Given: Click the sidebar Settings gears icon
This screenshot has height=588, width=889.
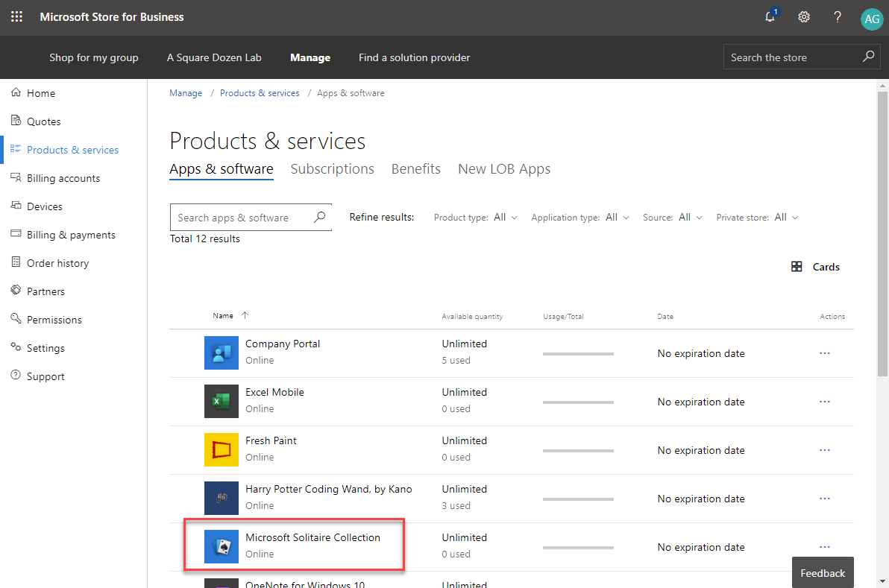Looking at the screenshot, I should (16, 347).
